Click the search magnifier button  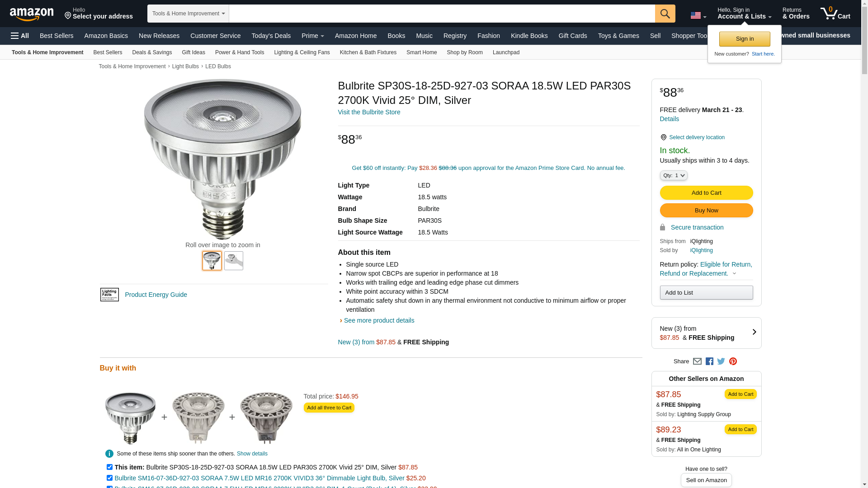pyautogui.click(x=665, y=14)
